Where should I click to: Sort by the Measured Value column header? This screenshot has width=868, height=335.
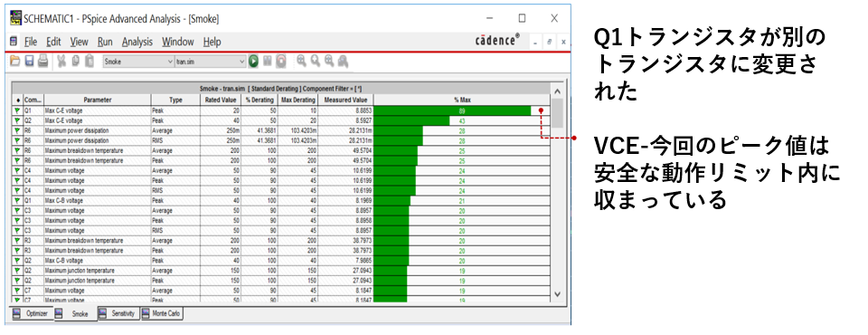point(346,100)
